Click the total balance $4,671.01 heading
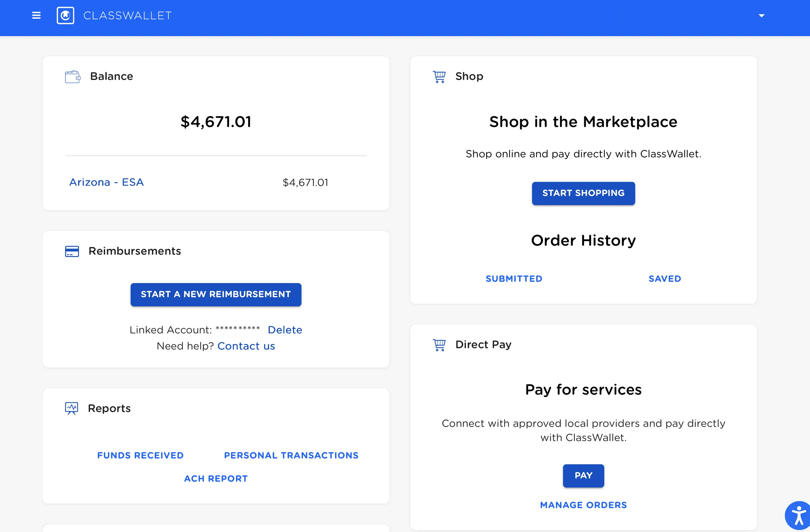 [x=216, y=122]
